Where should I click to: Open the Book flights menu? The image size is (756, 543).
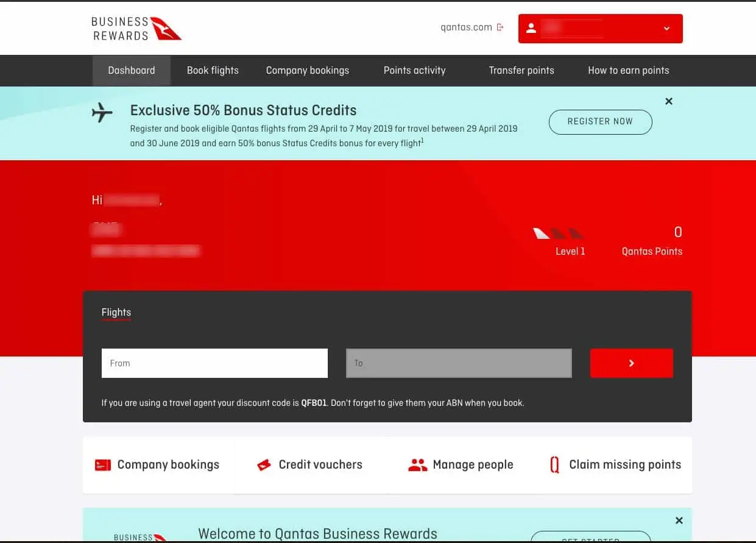pyautogui.click(x=213, y=71)
